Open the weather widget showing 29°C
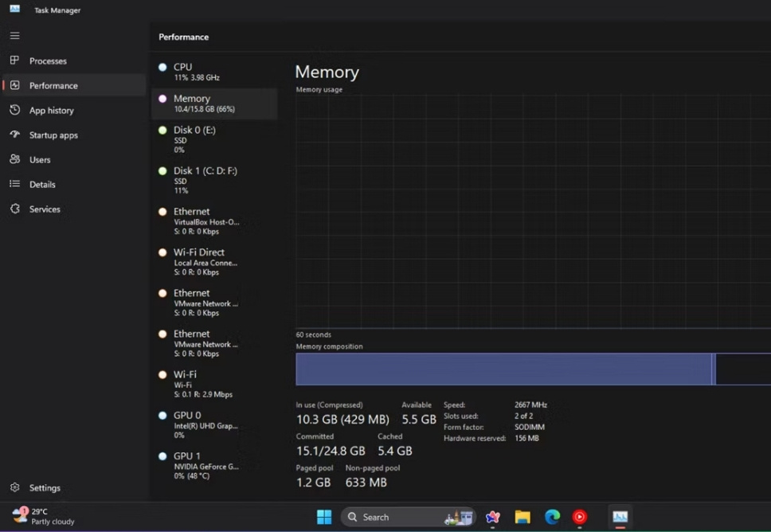771x532 pixels. 44,516
